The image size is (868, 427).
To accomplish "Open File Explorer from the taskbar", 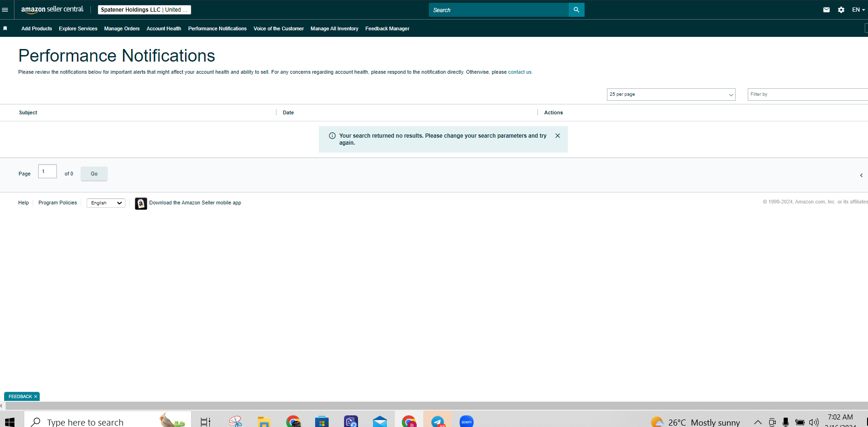I will pos(264,421).
